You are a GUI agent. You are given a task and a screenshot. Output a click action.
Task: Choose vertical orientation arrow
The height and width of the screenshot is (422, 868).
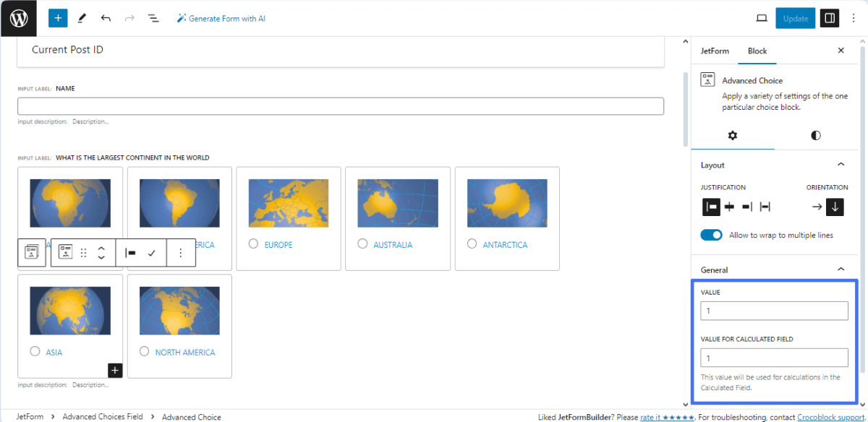coord(835,207)
